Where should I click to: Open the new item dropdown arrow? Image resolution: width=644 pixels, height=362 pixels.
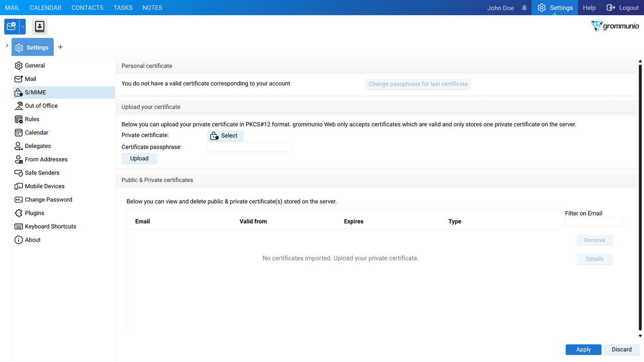(23, 27)
